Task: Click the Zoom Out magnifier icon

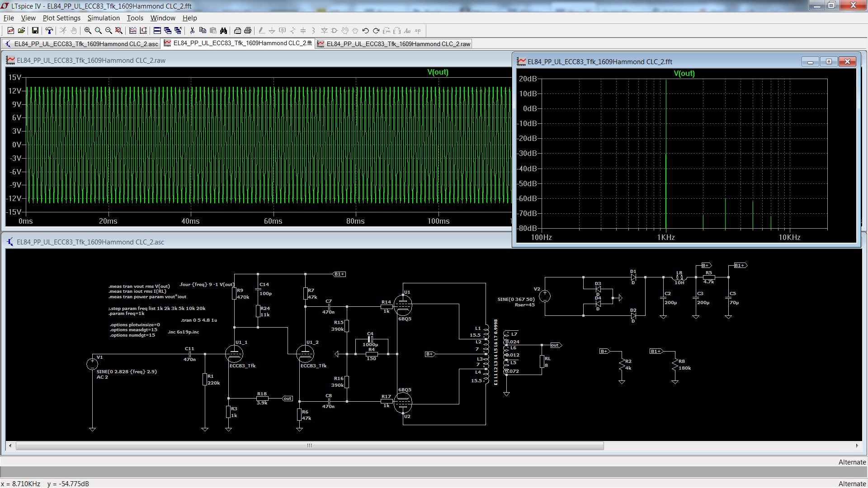Action: tap(108, 31)
